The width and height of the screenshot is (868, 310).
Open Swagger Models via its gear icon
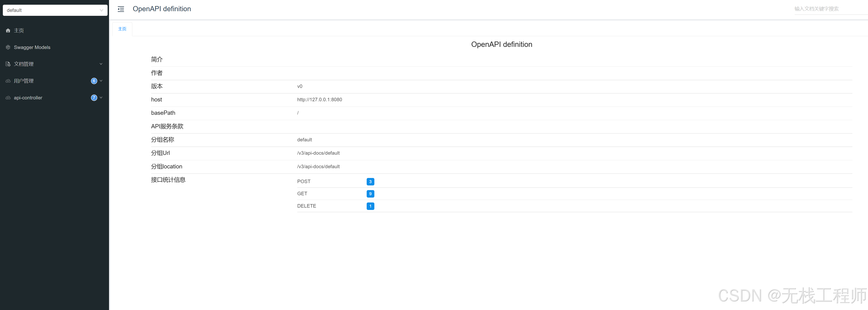pos(8,47)
